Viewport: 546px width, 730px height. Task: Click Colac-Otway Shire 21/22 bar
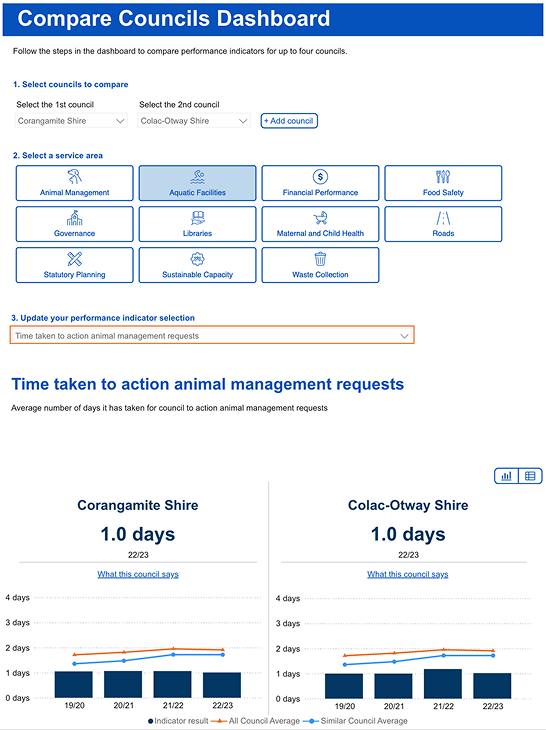pyautogui.click(x=443, y=684)
